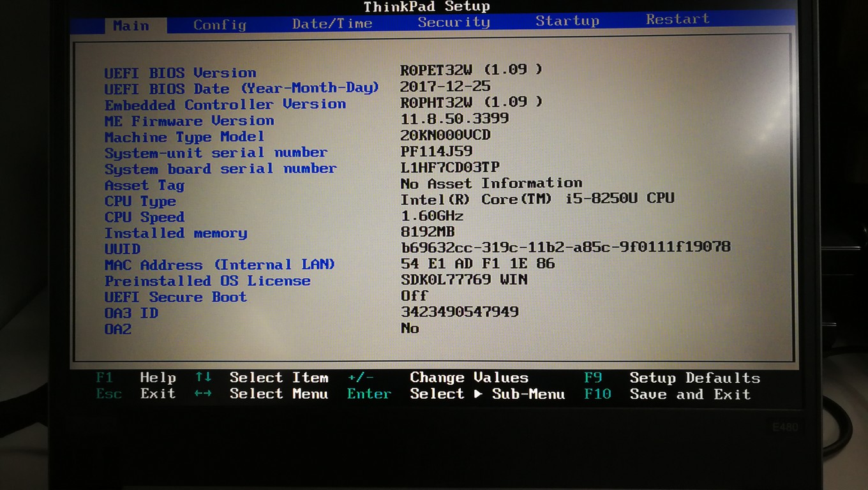Select Preinstalled OS License label
The height and width of the screenshot is (490, 868).
click(x=207, y=281)
